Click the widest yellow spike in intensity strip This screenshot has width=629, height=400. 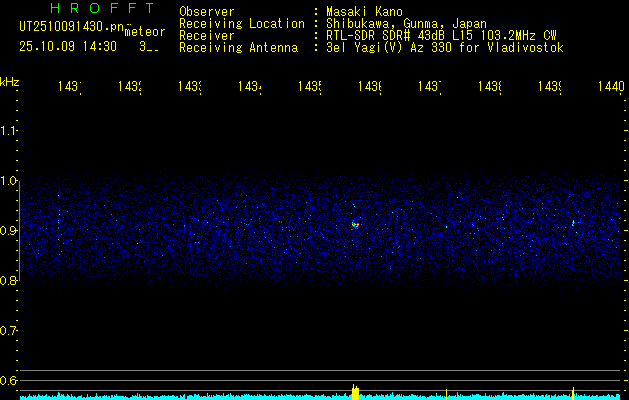(355, 392)
